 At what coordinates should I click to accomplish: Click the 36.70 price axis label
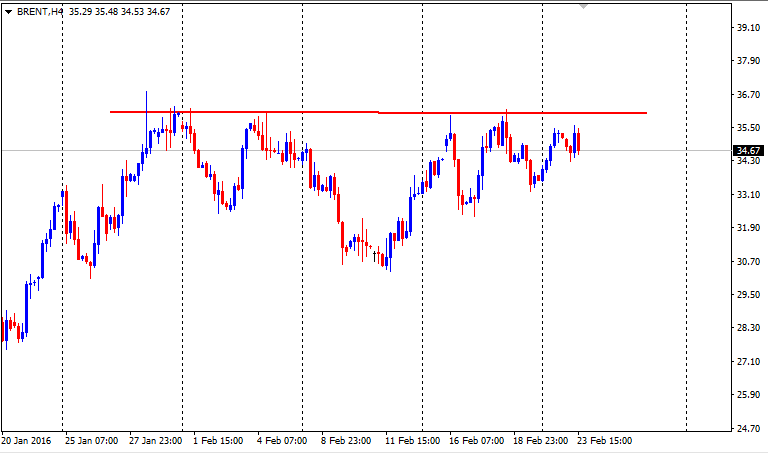pos(749,95)
